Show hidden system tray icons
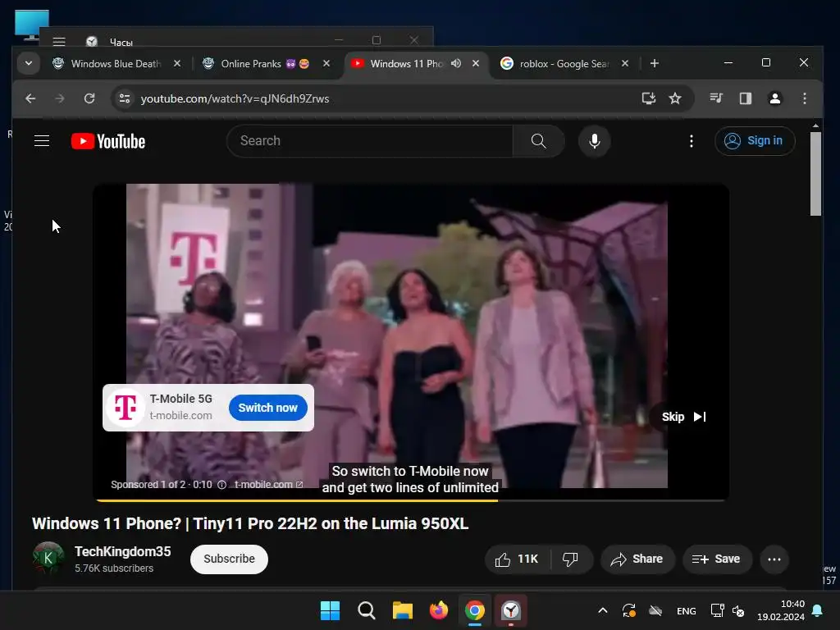The height and width of the screenshot is (630, 840). 603,610
